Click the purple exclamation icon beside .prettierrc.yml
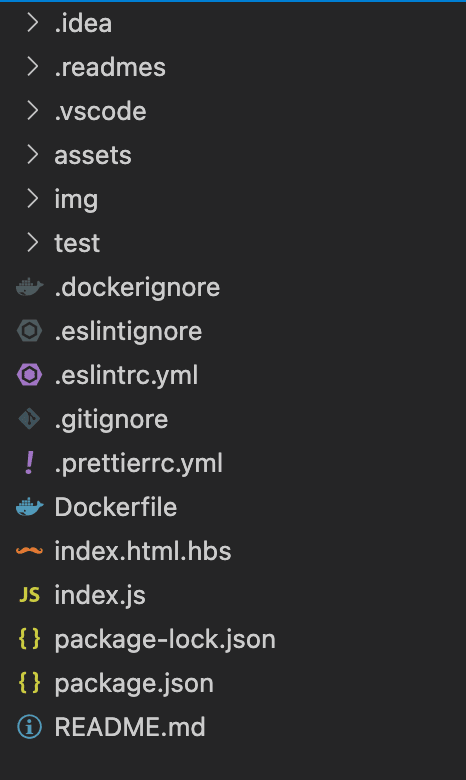Screen dimensions: 466x780 pos(29,463)
